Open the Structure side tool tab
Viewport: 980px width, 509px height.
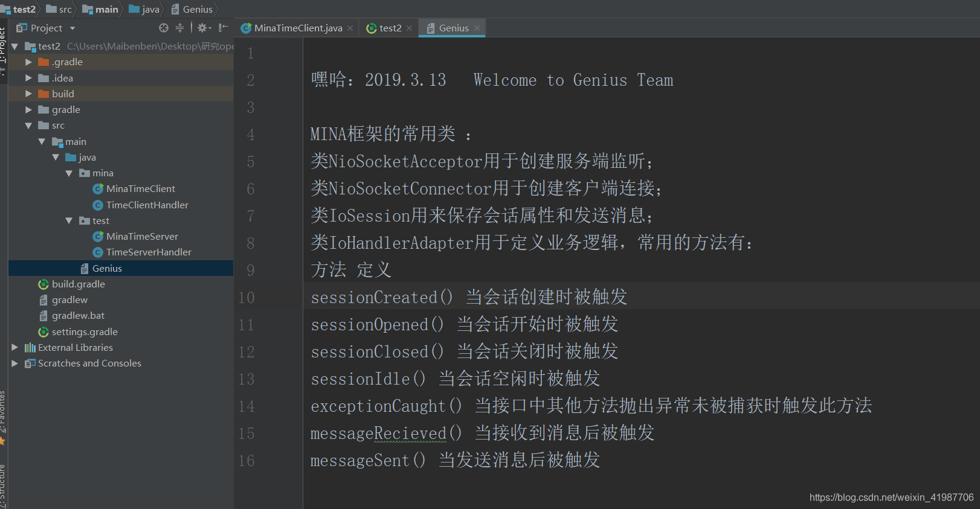pos(3,485)
